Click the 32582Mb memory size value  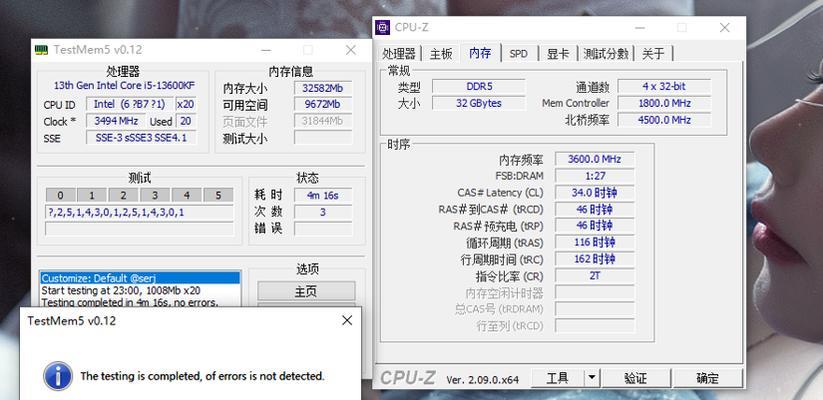pyautogui.click(x=323, y=88)
